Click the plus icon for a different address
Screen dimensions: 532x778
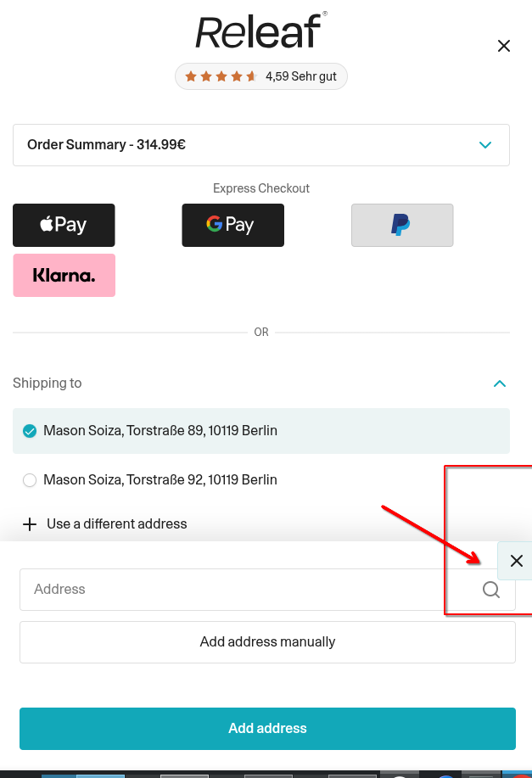(30, 524)
